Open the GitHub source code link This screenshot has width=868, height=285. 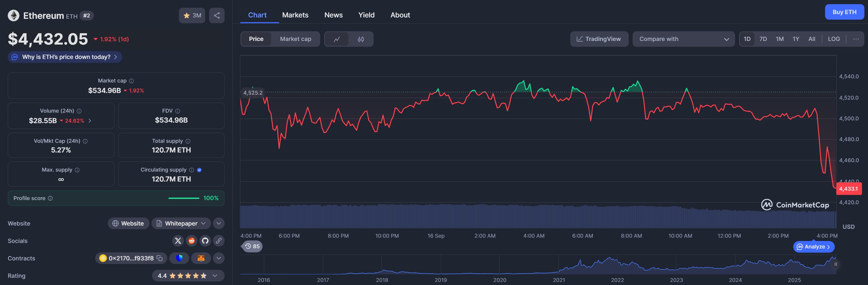(205, 240)
